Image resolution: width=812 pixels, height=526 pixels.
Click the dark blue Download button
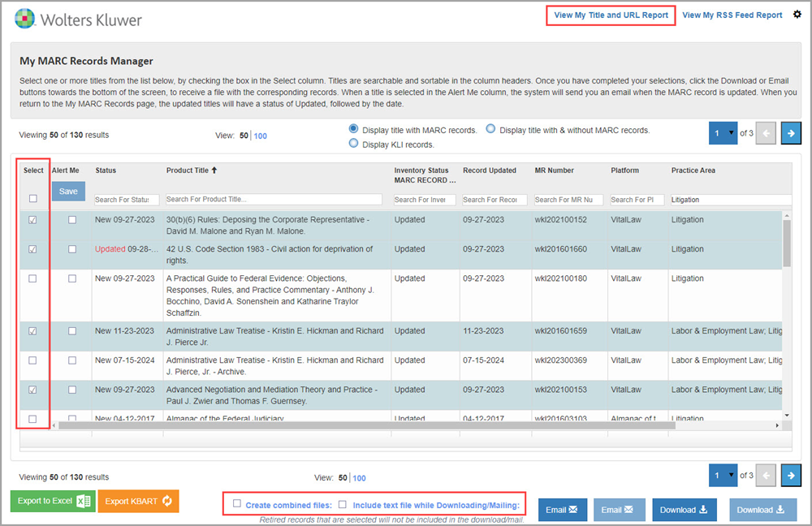(x=684, y=510)
